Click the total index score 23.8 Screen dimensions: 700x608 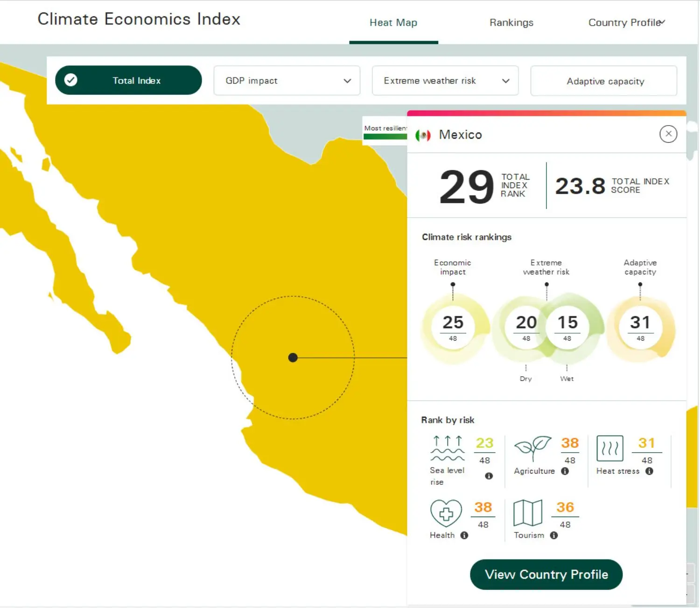point(580,186)
